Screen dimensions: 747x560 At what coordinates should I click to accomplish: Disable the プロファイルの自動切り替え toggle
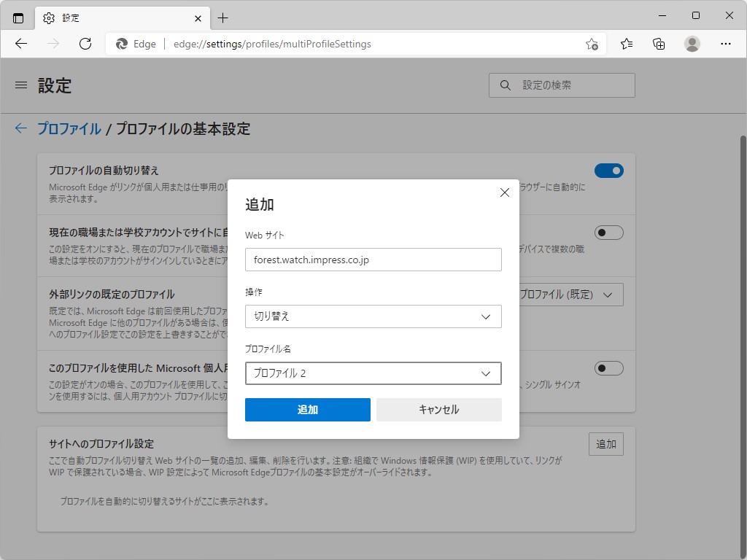coord(609,170)
